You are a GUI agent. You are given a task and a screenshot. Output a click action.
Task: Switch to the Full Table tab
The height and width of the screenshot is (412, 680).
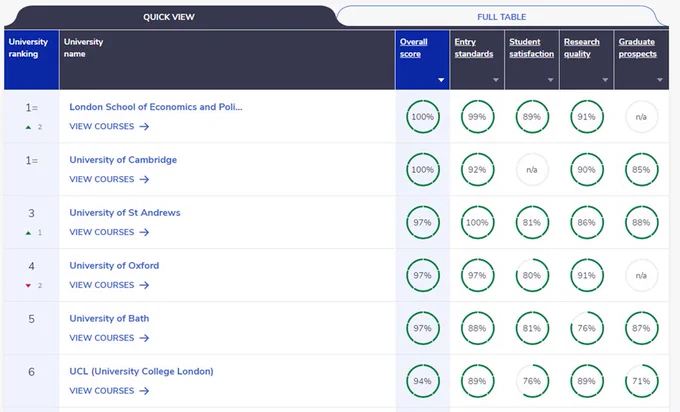coord(501,17)
